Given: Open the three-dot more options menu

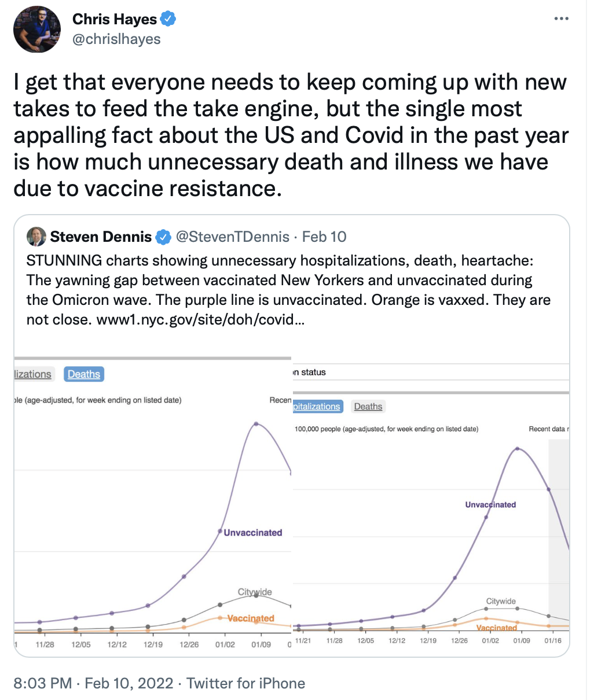Looking at the screenshot, I should (x=561, y=19).
